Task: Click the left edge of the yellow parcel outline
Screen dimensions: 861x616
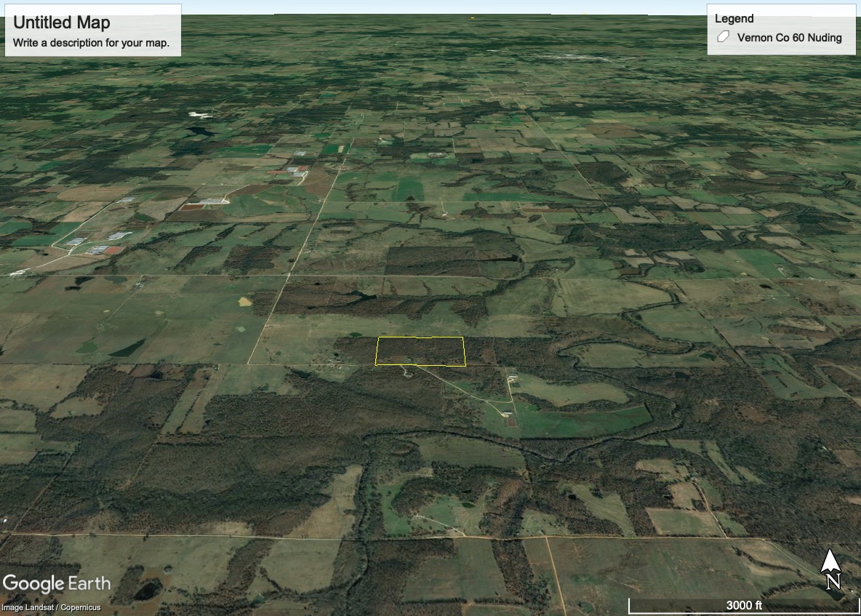Action: [x=377, y=352]
